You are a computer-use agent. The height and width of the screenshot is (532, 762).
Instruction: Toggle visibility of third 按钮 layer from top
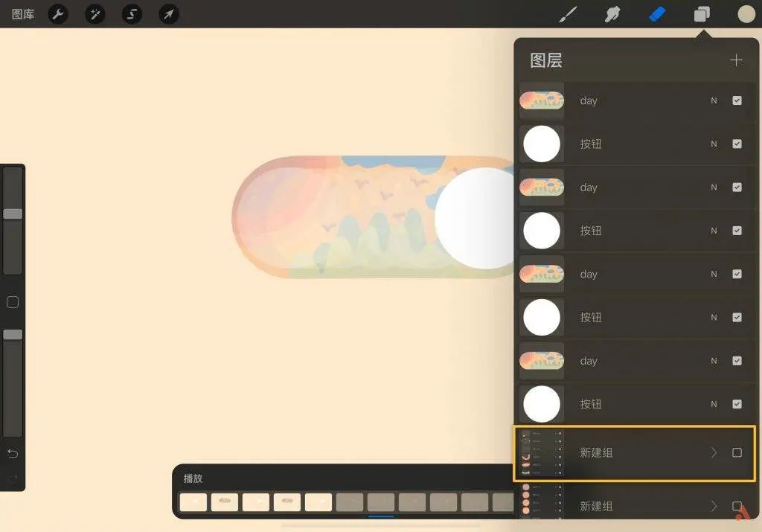coord(737,317)
